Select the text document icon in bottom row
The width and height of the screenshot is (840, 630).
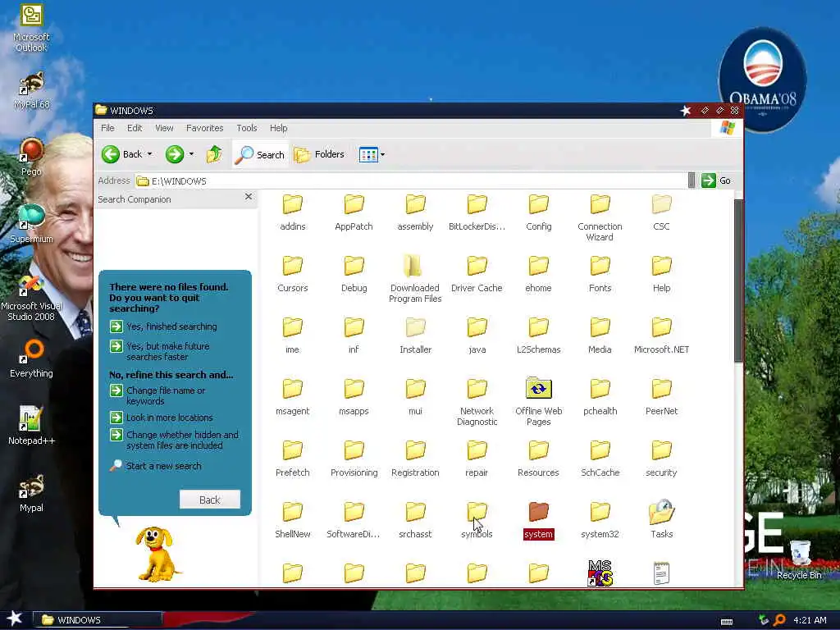pyautogui.click(x=662, y=573)
